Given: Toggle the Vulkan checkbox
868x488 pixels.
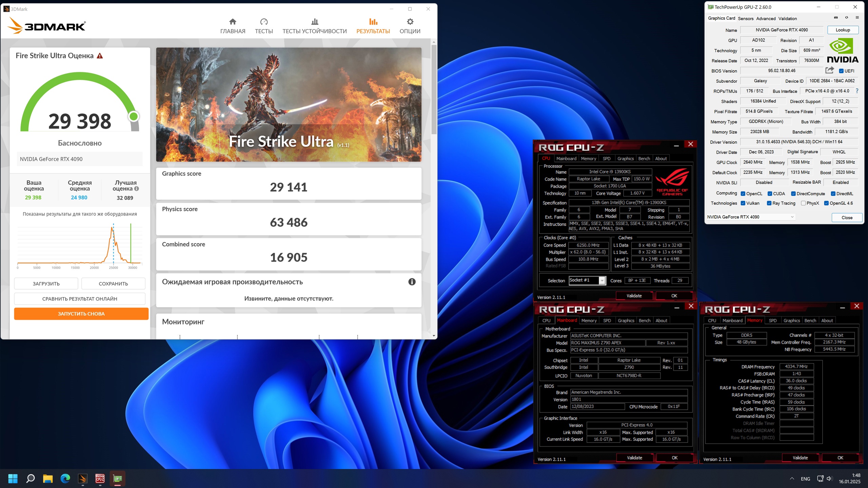Looking at the screenshot, I should [743, 203].
